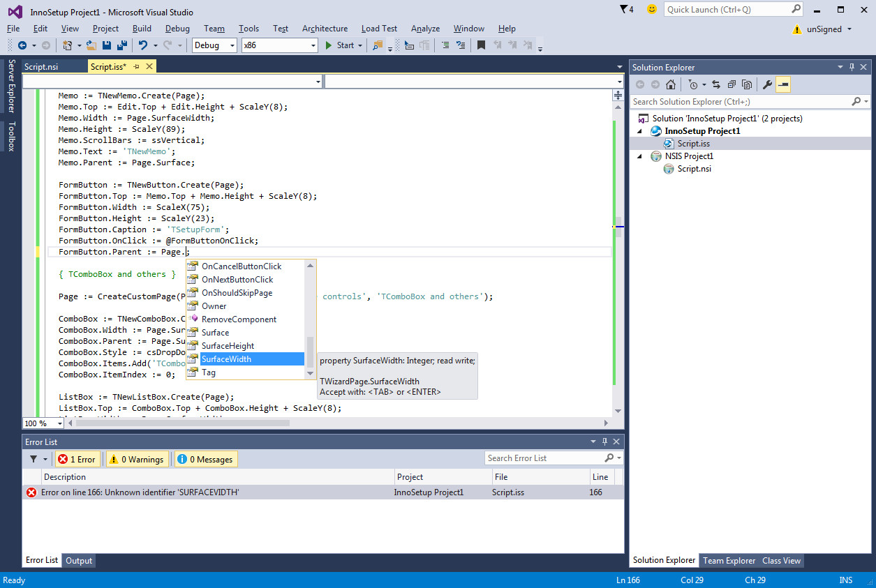Viewport: 876px width, 588px height.
Task: Click the Start debugging button
Action: coord(340,45)
